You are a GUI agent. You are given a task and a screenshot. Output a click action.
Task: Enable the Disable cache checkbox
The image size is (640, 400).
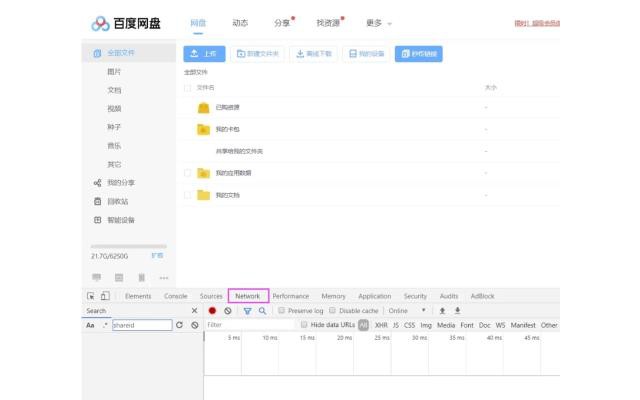point(332,311)
